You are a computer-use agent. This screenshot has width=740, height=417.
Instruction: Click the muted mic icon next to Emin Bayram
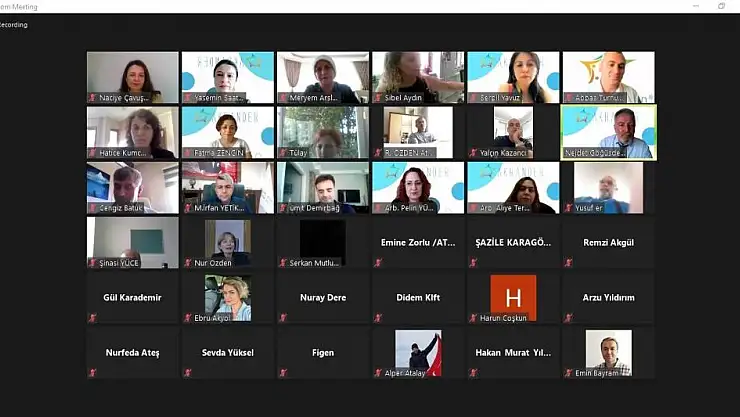tap(568, 373)
